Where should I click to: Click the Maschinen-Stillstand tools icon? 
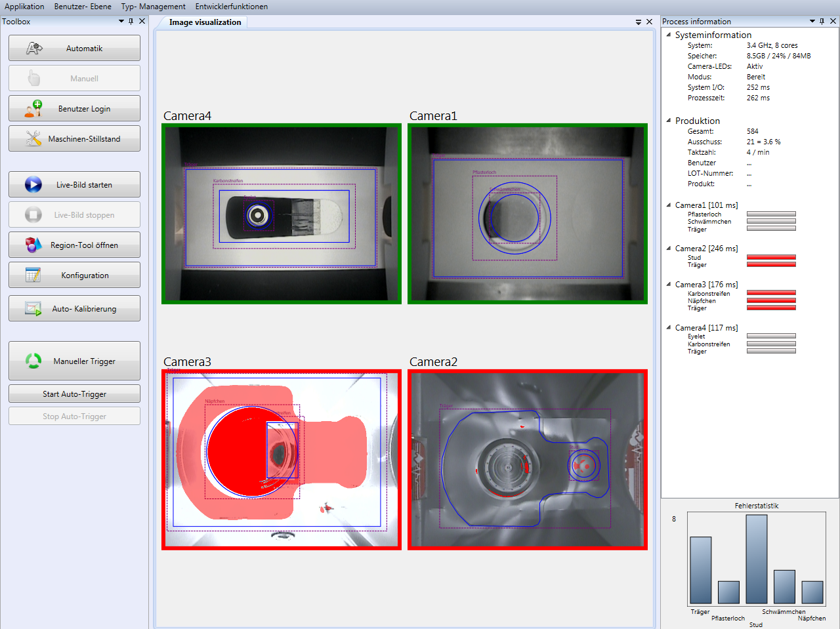[33, 138]
